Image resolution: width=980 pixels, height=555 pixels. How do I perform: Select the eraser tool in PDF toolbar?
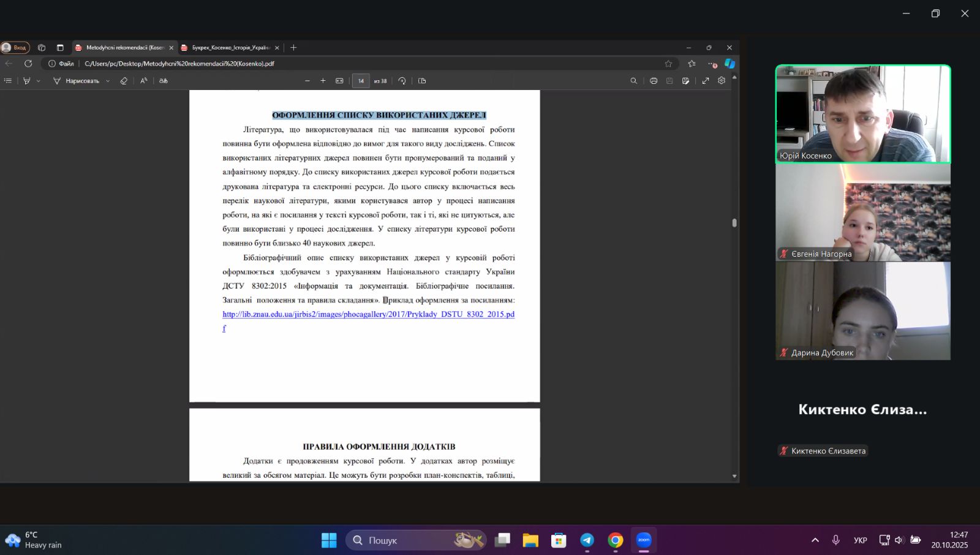pos(124,81)
